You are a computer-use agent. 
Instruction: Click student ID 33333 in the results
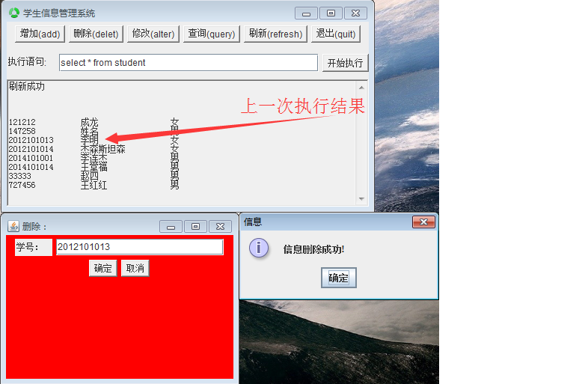[20, 177]
